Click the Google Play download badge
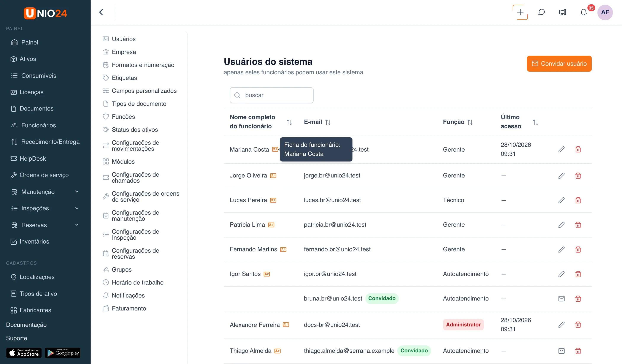Screen dimensions: 622x364 tap(62, 353)
